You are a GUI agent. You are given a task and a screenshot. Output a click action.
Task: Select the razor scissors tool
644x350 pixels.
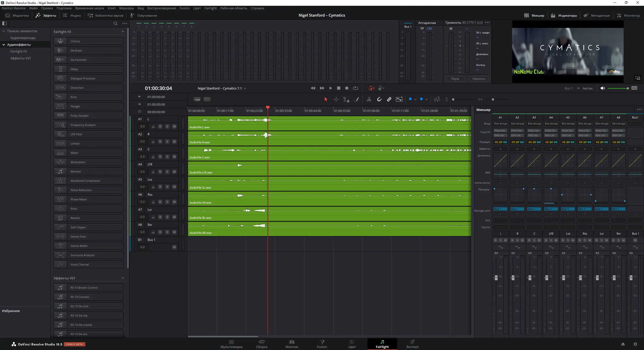(369, 99)
